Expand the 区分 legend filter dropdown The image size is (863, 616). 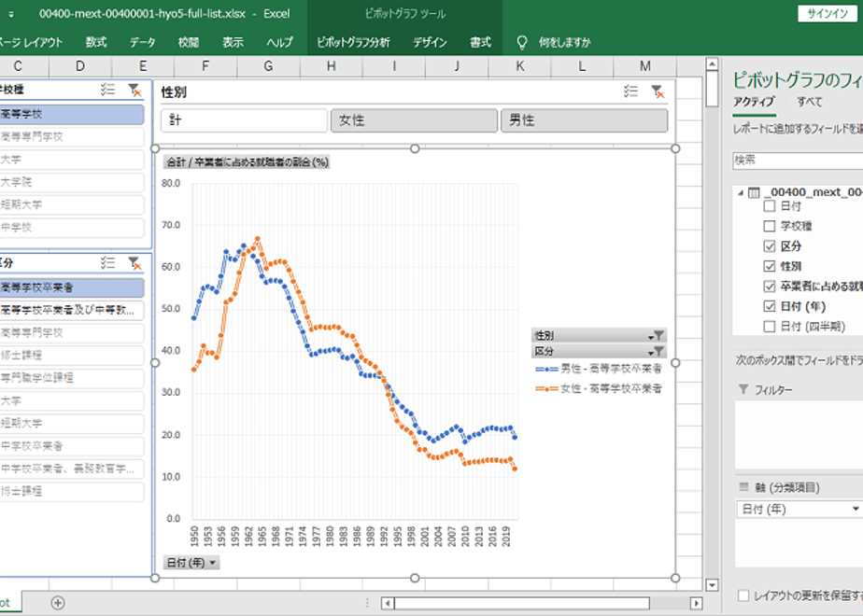click(x=658, y=352)
